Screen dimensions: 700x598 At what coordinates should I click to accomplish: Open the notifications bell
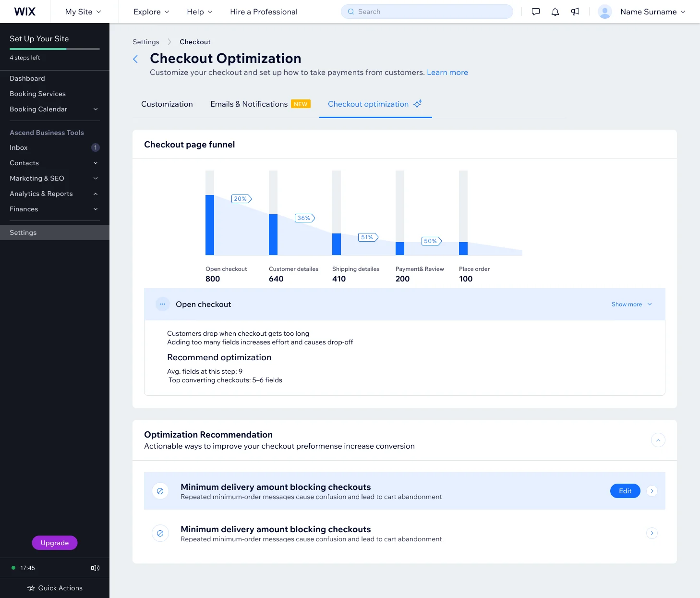point(555,12)
